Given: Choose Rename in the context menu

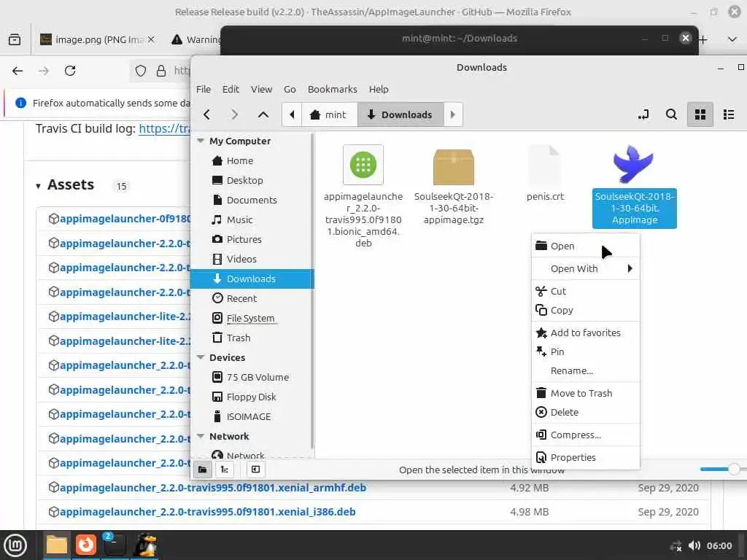Looking at the screenshot, I should point(586,370).
